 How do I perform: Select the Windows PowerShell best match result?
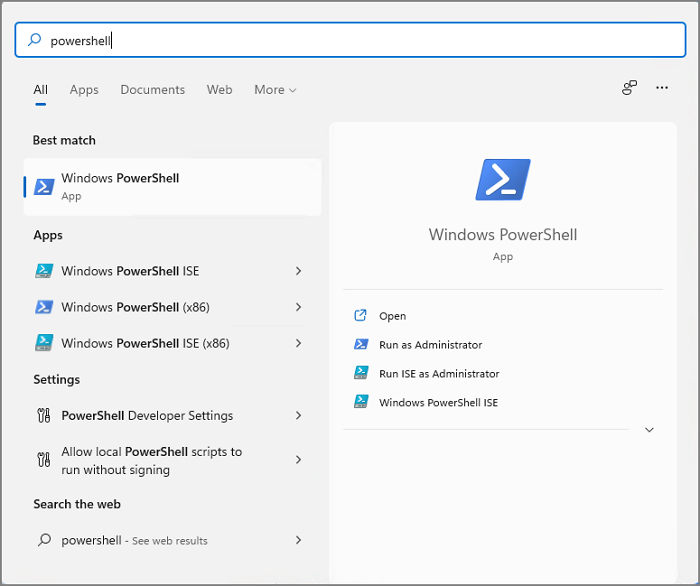172,186
